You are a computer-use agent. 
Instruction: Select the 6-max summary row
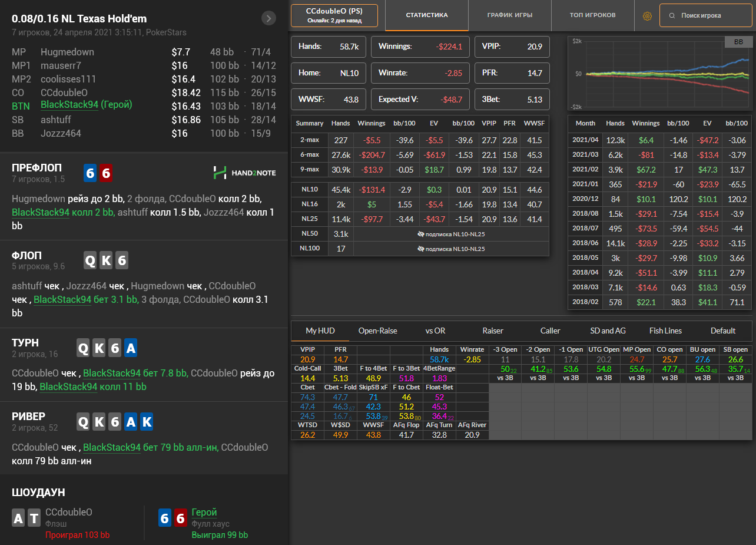(x=420, y=155)
